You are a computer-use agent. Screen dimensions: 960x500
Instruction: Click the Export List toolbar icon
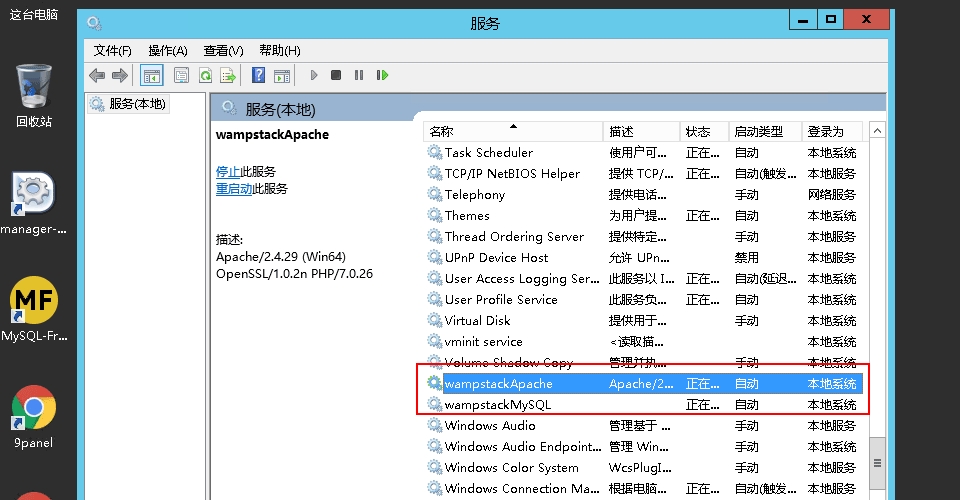[x=228, y=75]
